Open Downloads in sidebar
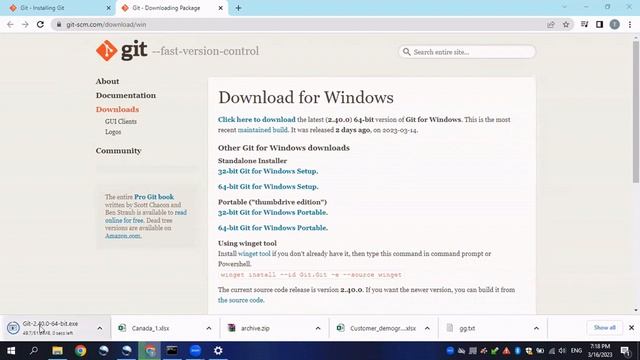The width and height of the screenshot is (640, 360). pyautogui.click(x=117, y=109)
